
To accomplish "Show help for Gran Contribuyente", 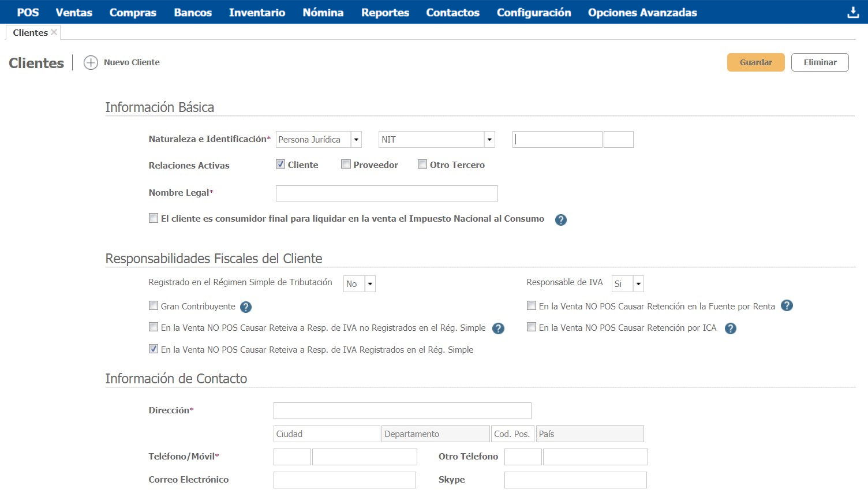I will tap(246, 307).
